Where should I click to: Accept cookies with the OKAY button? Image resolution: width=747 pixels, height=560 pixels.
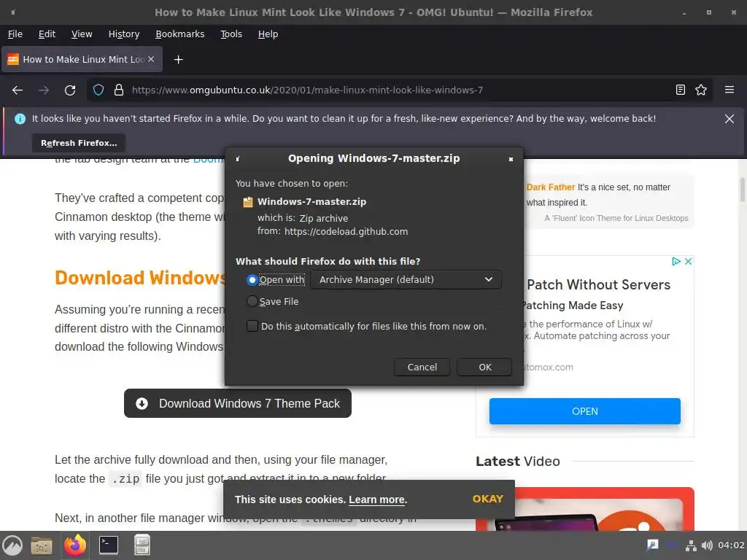[488, 499]
